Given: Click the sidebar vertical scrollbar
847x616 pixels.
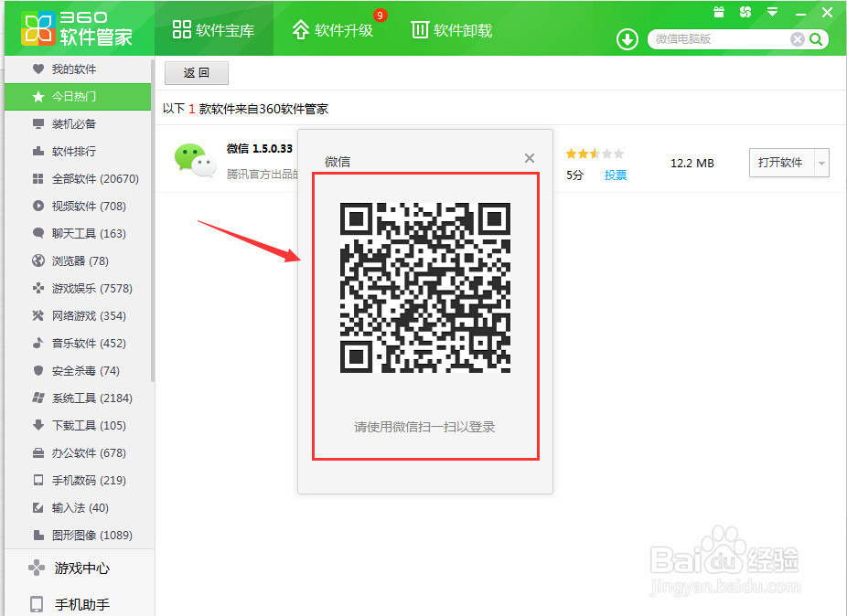Looking at the screenshot, I should coord(153,221).
